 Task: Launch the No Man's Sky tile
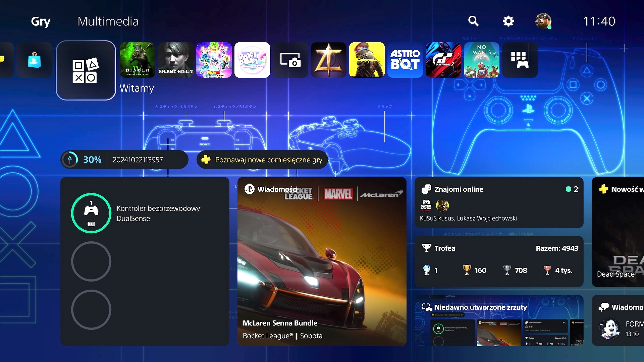coord(482,60)
